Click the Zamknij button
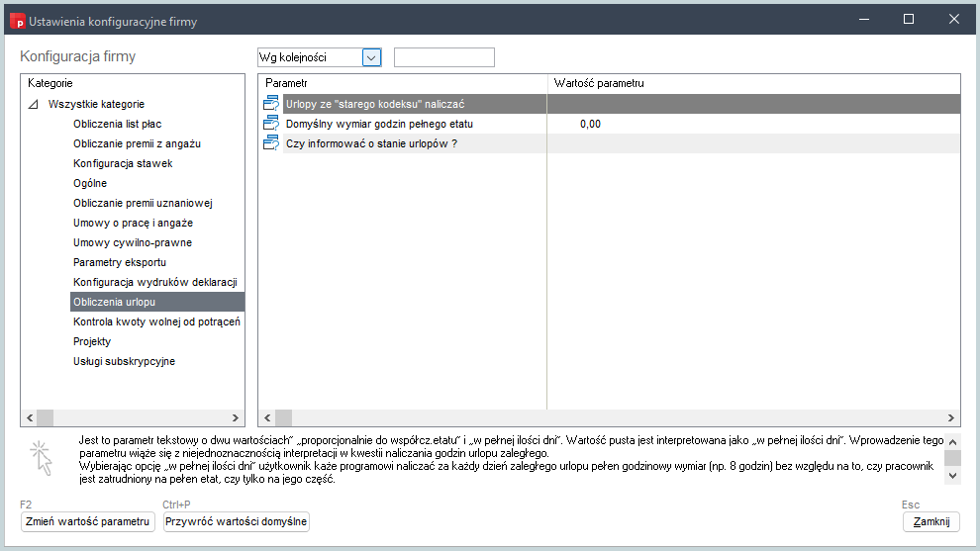Image resolution: width=980 pixels, height=551 pixels. pyautogui.click(x=931, y=521)
